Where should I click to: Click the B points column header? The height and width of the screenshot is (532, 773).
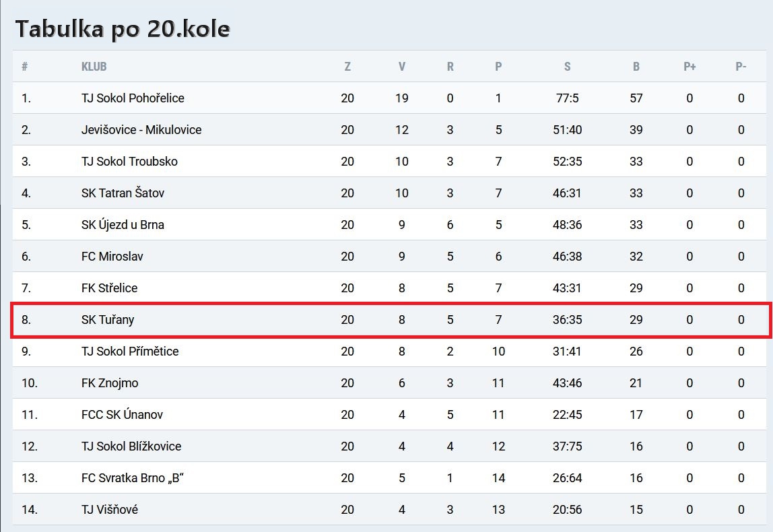coord(636,67)
